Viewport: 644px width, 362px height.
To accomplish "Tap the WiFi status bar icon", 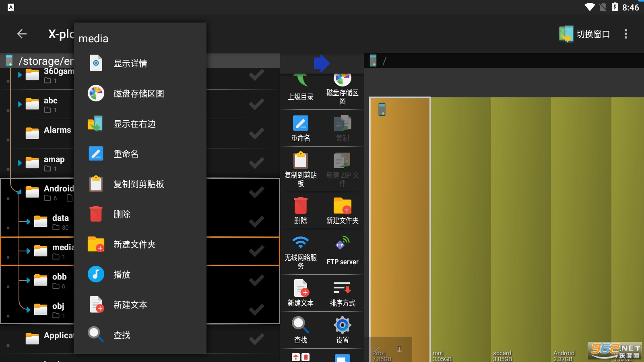I will 590,7.
